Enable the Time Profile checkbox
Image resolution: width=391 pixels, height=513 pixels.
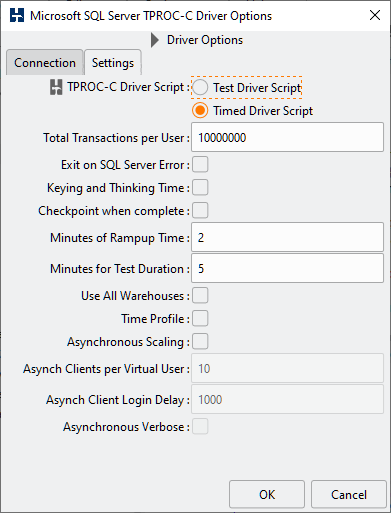point(200,319)
